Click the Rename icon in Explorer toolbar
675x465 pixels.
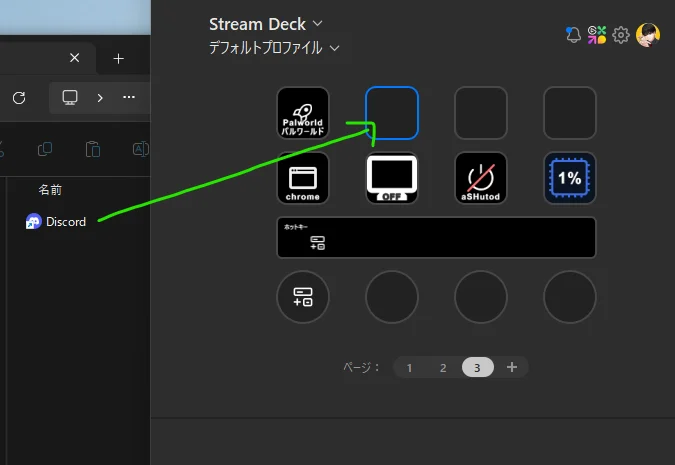click(141, 149)
